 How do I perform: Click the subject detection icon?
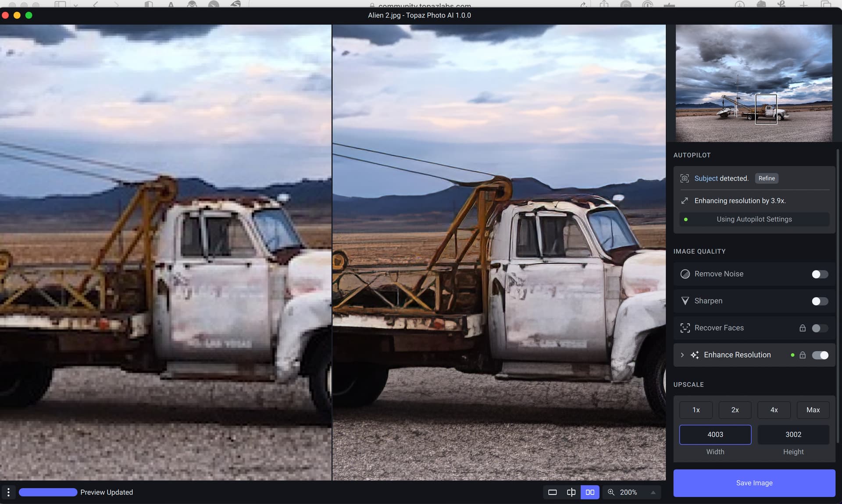[x=684, y=178]
